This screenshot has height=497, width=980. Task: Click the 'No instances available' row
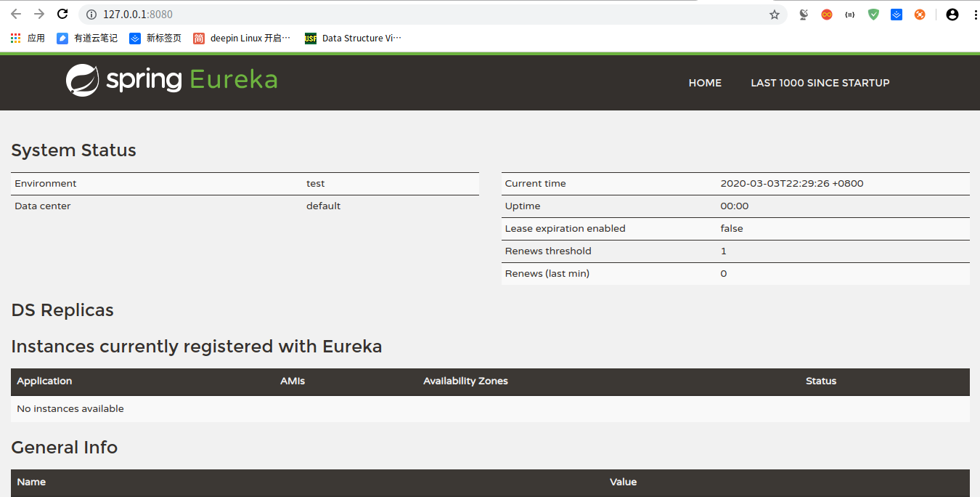tap(490, 409)
